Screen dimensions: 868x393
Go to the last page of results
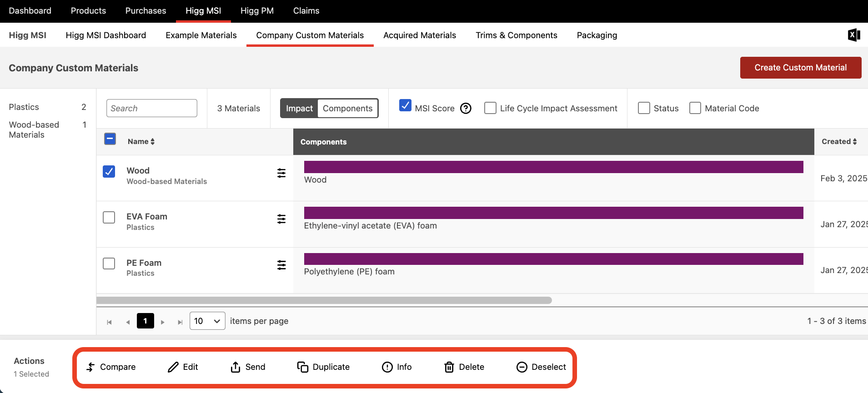coord(180,322)
